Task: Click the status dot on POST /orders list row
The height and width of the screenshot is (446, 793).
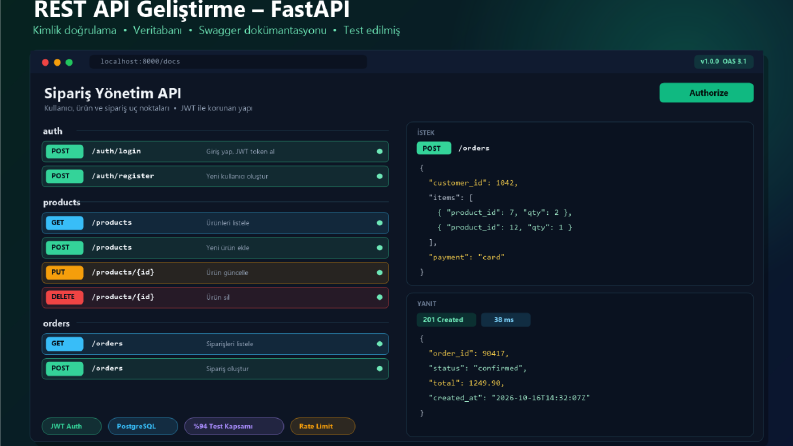Action: [x=379, y=368]
